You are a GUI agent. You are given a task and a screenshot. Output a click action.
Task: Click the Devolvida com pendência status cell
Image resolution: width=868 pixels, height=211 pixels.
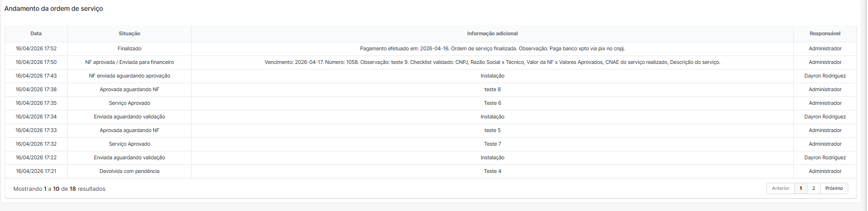point(130,172)
